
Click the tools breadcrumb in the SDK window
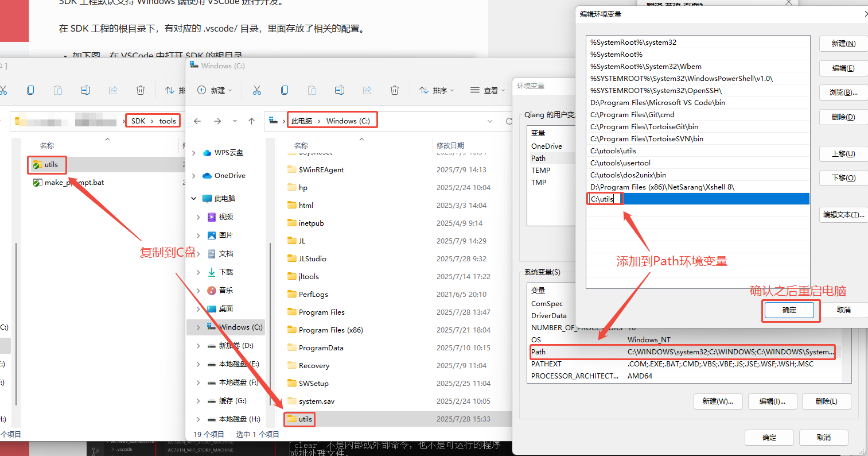click(168, 121)
